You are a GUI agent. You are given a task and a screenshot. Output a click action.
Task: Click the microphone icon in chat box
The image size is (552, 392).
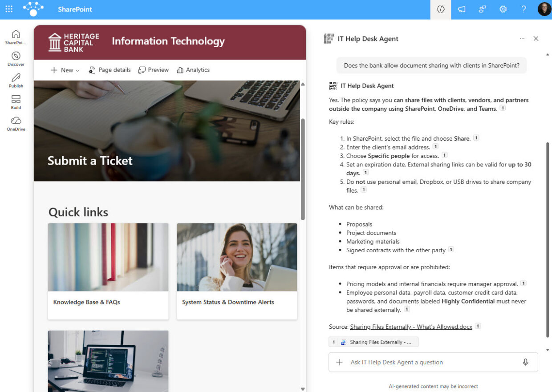coord(525,362)
